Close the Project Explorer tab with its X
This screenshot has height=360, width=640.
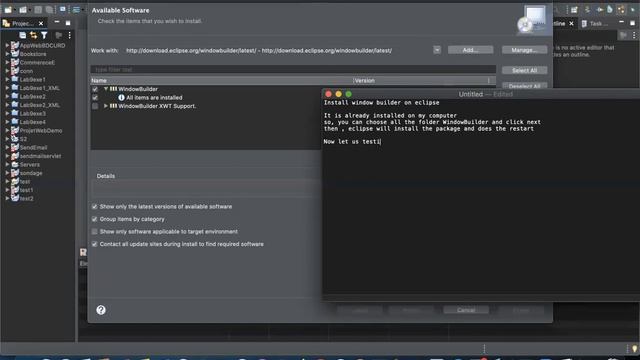point(41,23)
